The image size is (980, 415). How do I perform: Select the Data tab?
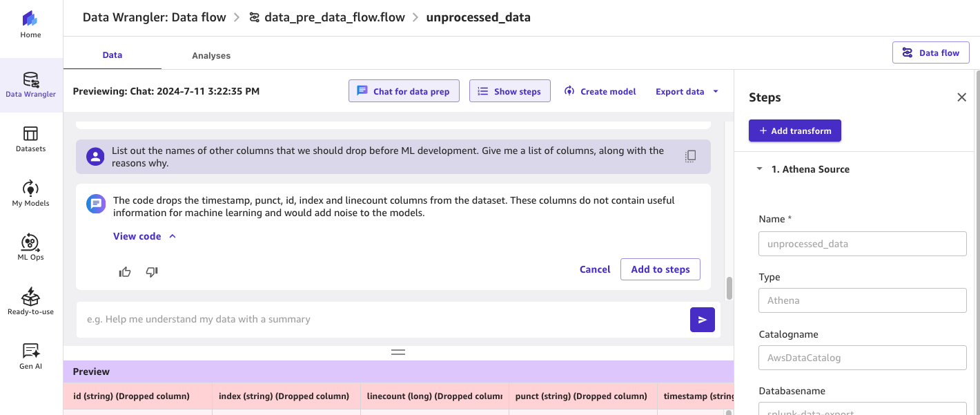(112, 55)
